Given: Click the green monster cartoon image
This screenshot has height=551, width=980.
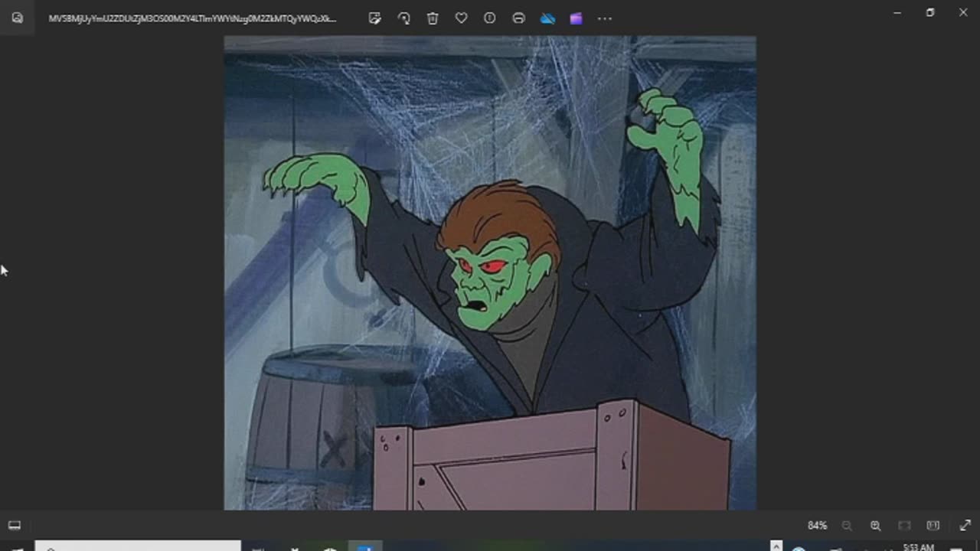Looking at the screenshot, I should click(490, 272).
